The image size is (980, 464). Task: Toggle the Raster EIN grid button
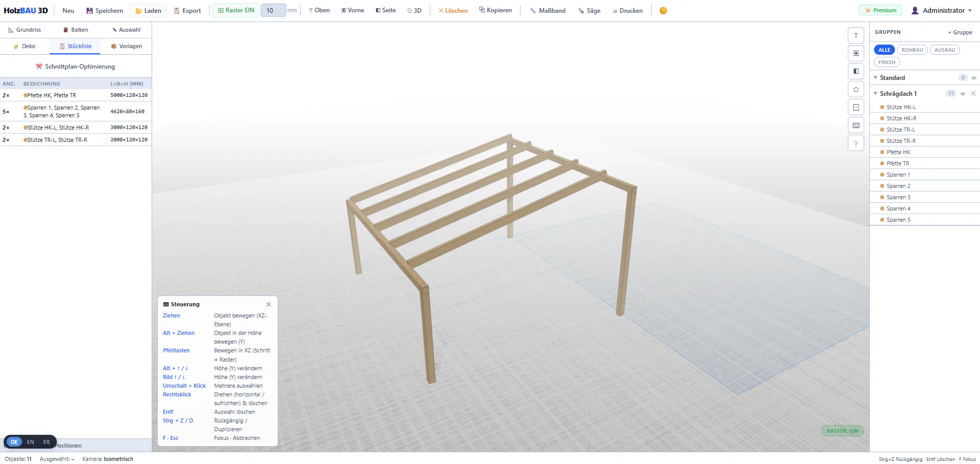pyautogui.click(x=236, y=10)
